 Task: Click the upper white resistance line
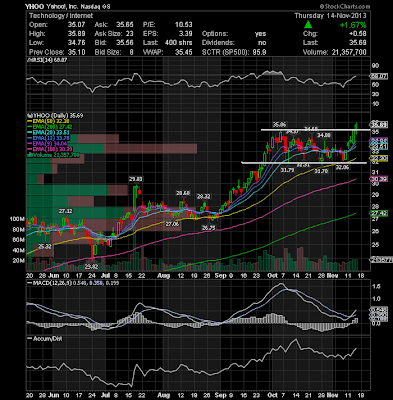[x=315, y=129]
